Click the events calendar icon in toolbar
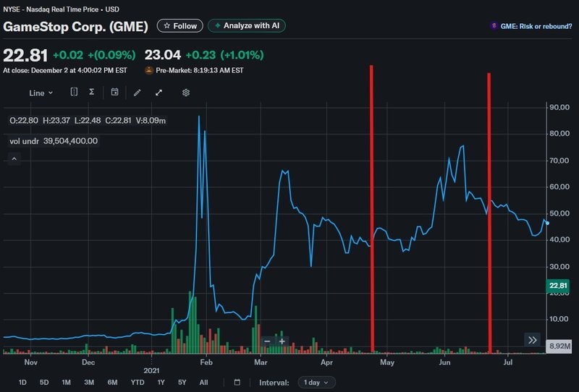The width and height of the screenshot is (579, 392). 114,93
